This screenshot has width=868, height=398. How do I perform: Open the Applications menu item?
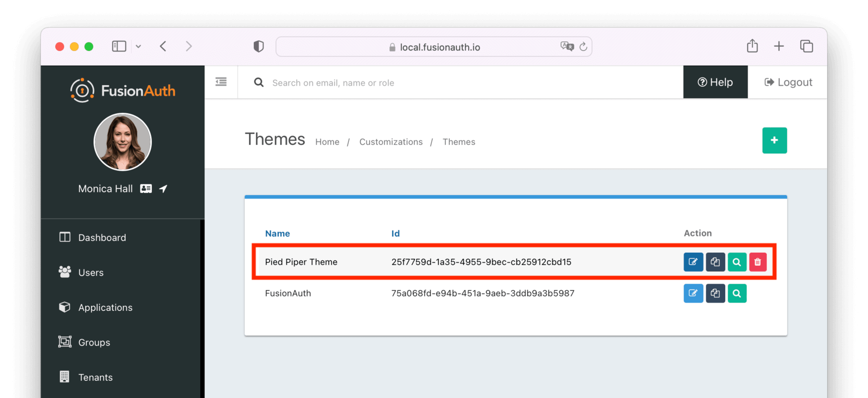(105, 307)
